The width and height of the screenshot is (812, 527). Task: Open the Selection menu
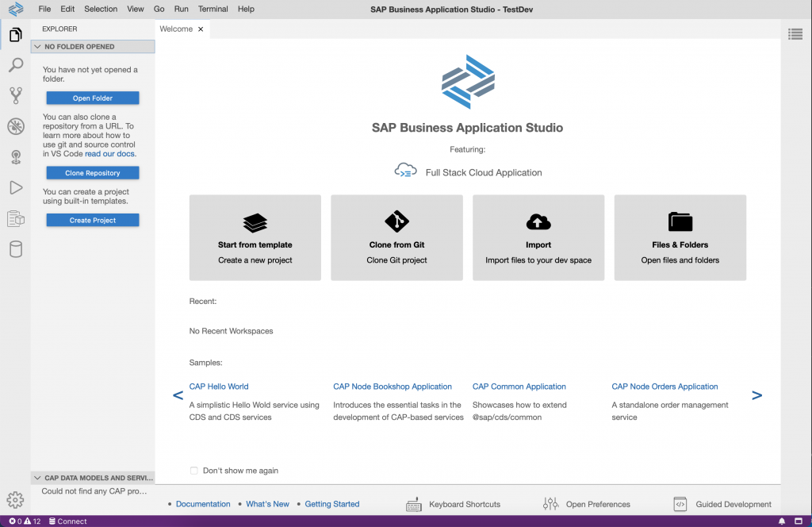tap(101, 9)
